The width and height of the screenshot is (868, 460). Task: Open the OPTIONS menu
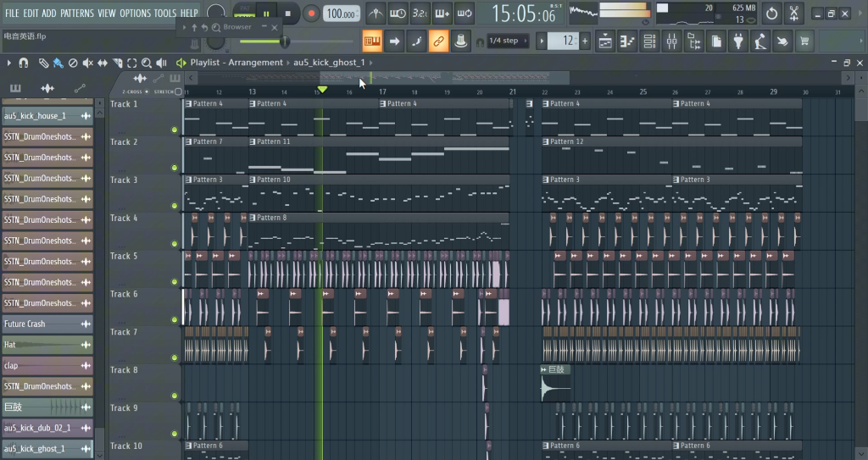point(135,13)
